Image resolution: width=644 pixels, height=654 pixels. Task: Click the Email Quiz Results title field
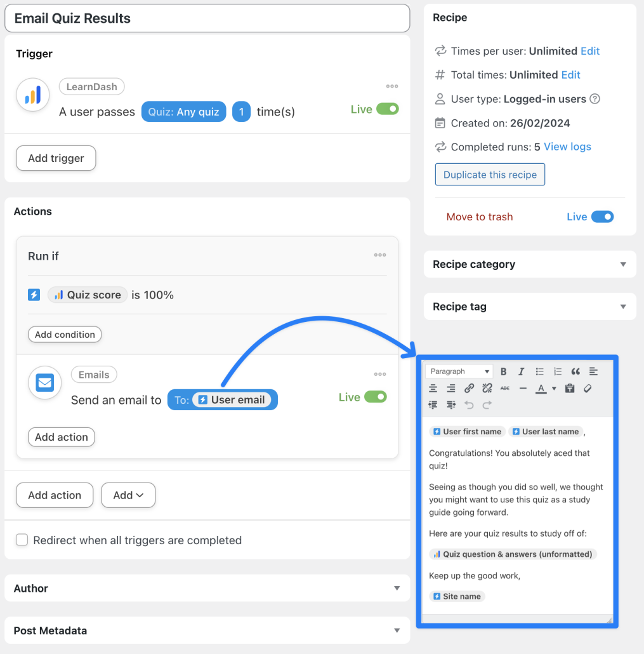tap(207, 18)
